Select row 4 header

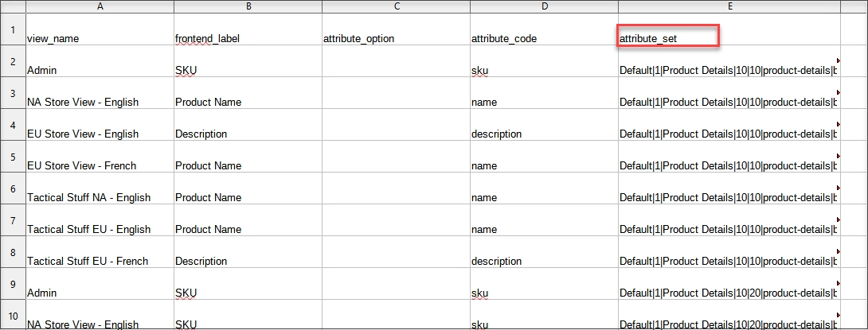click(x=13, y=124)
